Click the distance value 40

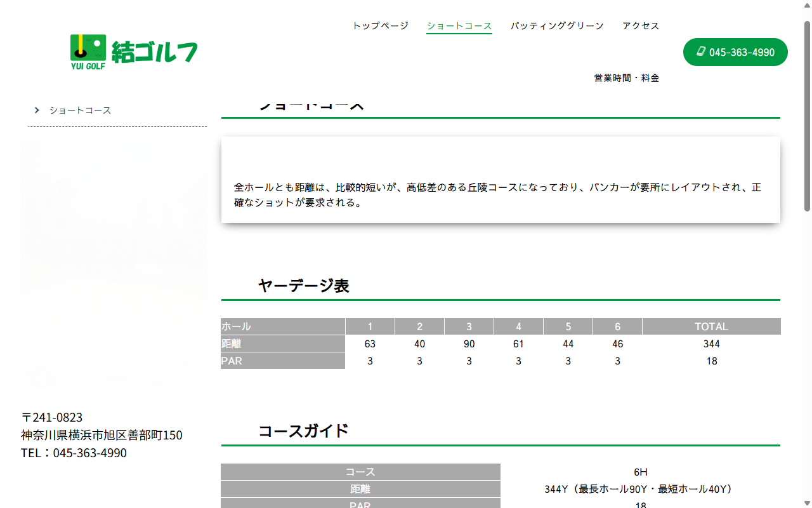pyautogui.click(x=420, y=344)
